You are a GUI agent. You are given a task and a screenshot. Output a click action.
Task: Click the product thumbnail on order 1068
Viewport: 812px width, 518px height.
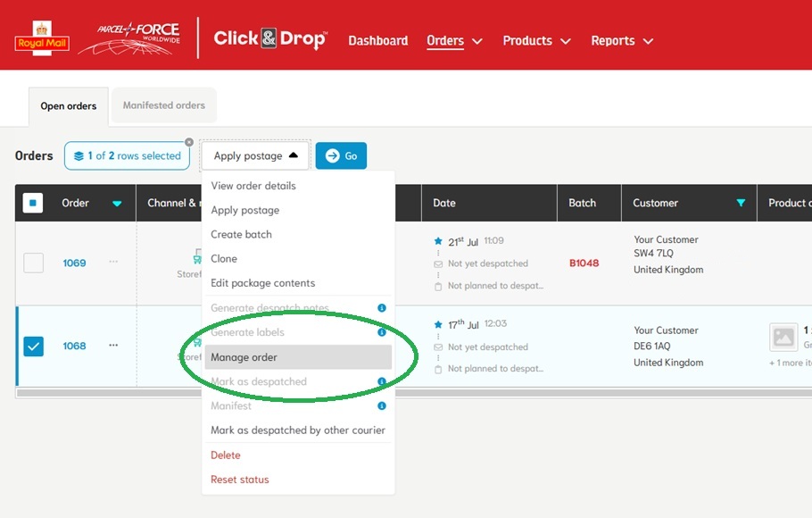pos(783,338)
